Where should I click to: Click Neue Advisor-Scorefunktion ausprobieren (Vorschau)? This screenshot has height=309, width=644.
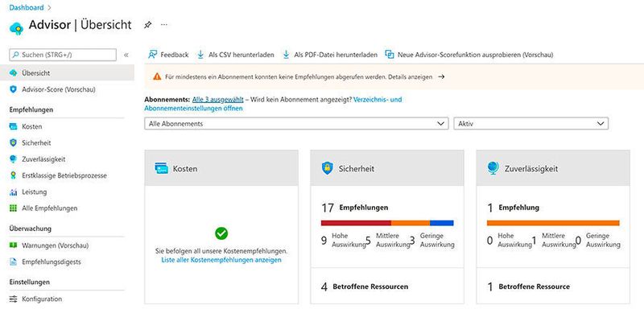click(x=475, y=55)
